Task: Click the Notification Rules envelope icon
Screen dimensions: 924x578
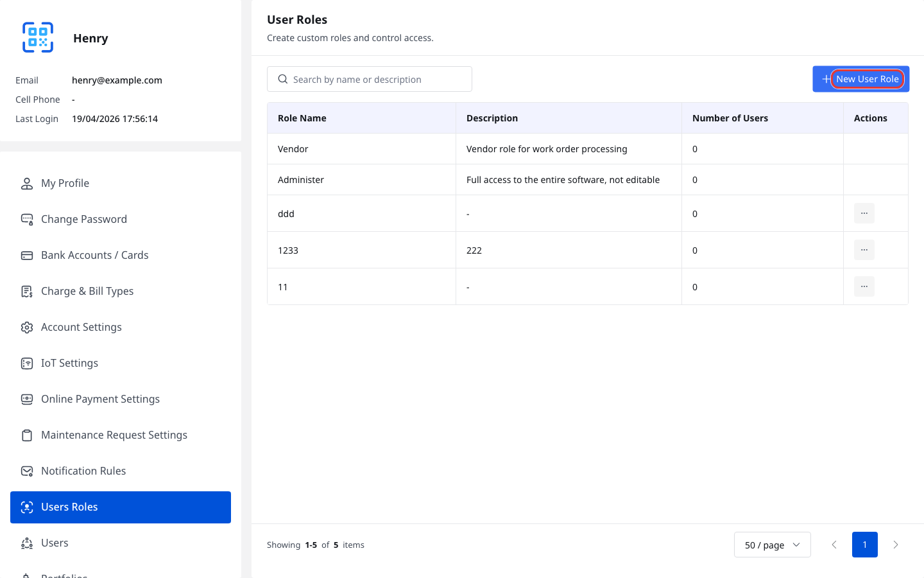Action: pyautogui.click(x=27, y=471)
